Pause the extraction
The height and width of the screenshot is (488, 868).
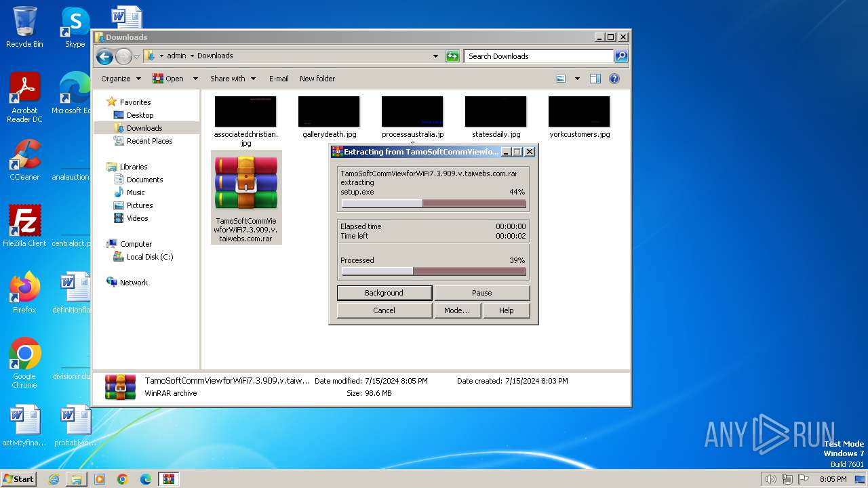[481, 293]
